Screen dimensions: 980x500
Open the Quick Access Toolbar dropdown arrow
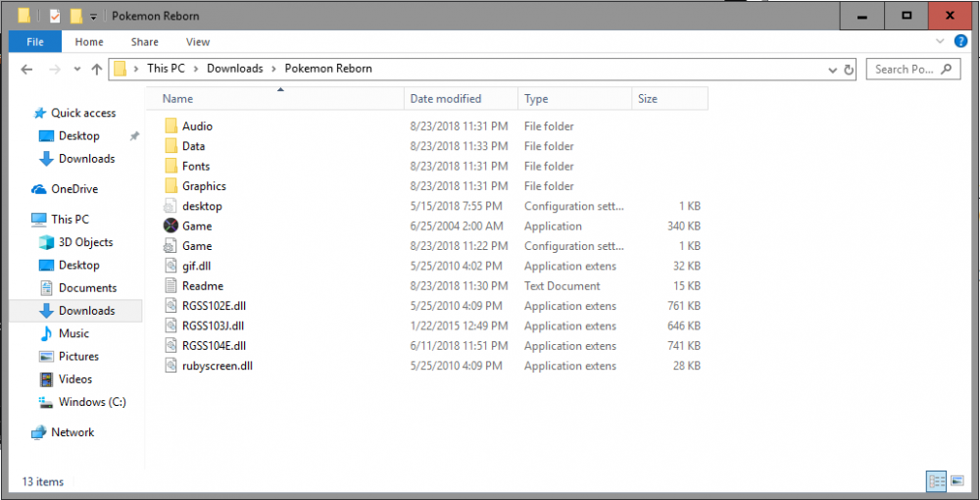(x=93, y=17)
